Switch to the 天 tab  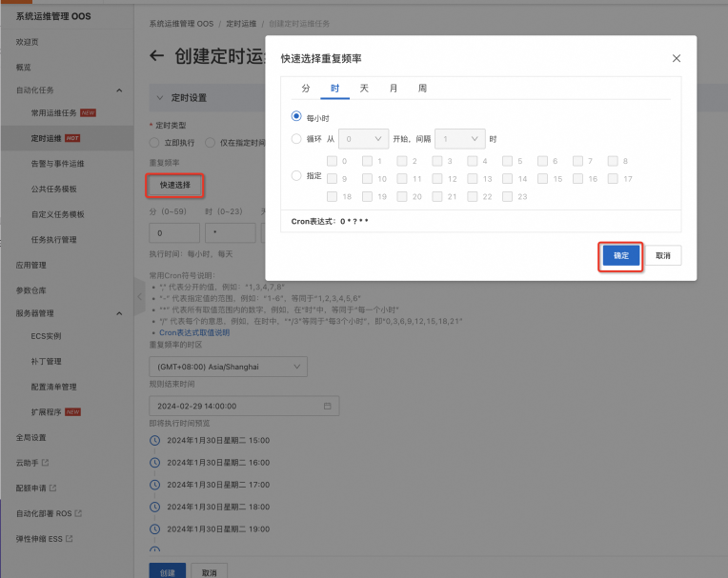(x=364, y=89)
